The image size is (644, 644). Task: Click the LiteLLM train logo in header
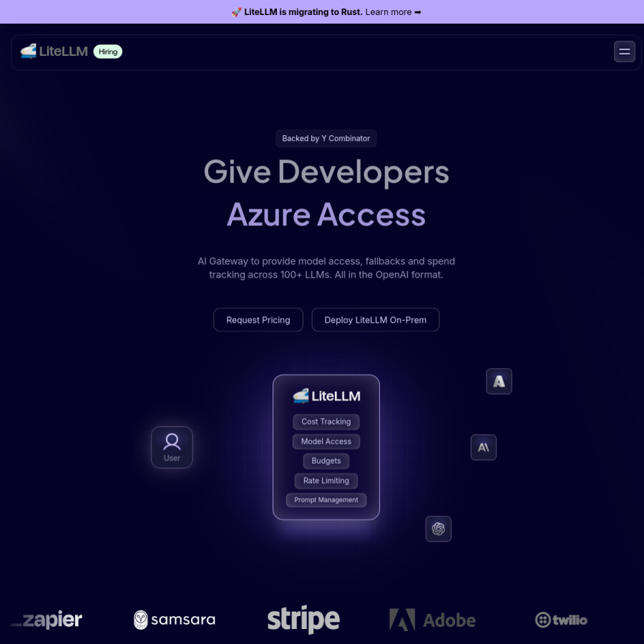coord(54,52)
